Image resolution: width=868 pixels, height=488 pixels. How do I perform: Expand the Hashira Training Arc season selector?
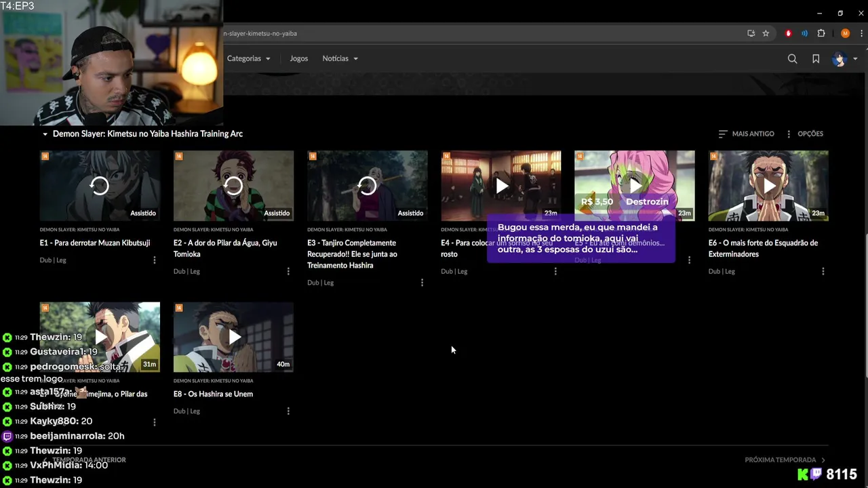click(142, 134)
